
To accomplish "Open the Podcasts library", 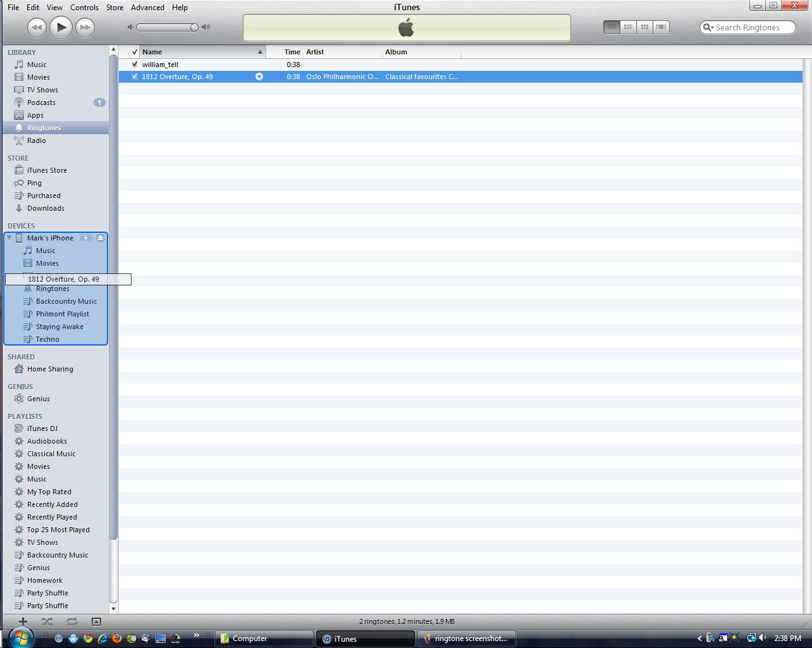I will point(41,103).
